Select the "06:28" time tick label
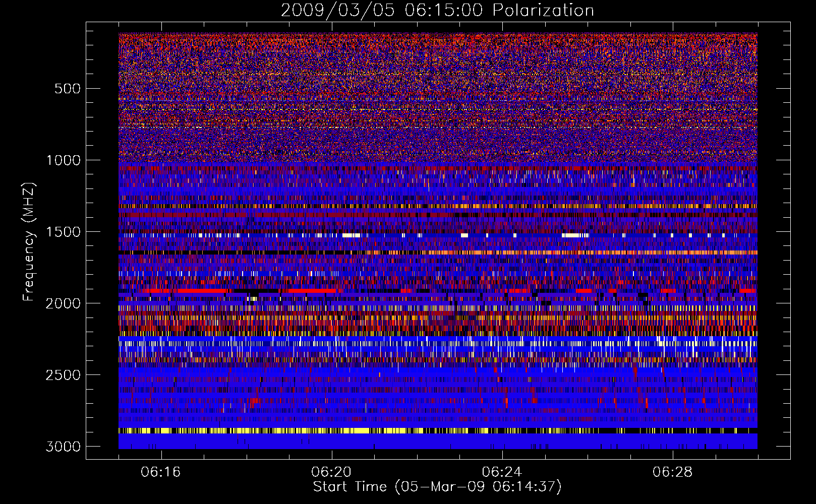This screenshot has height=504, width=816. 672,472
